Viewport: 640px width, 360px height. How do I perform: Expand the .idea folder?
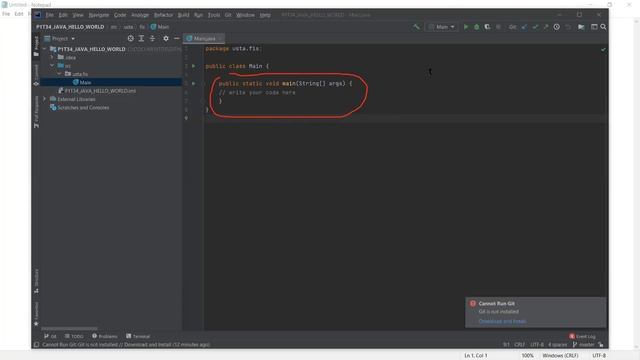click(x=52, y=58)
